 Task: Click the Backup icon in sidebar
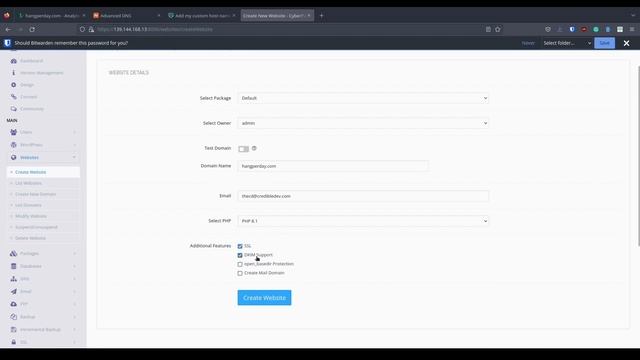(13, 317)
